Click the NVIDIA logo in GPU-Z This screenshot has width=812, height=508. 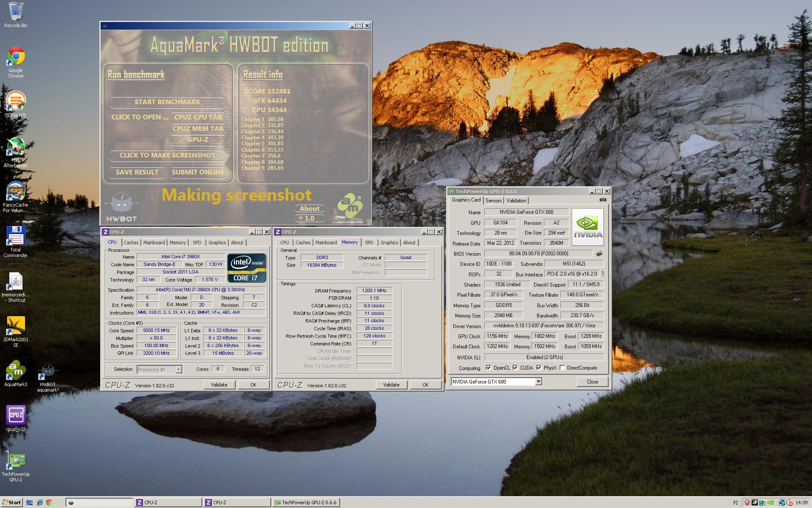(x=587, y=227)
